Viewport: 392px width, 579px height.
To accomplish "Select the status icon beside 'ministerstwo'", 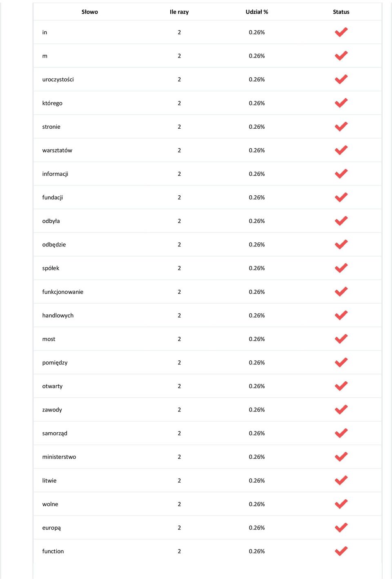I will tap(341, 457).
